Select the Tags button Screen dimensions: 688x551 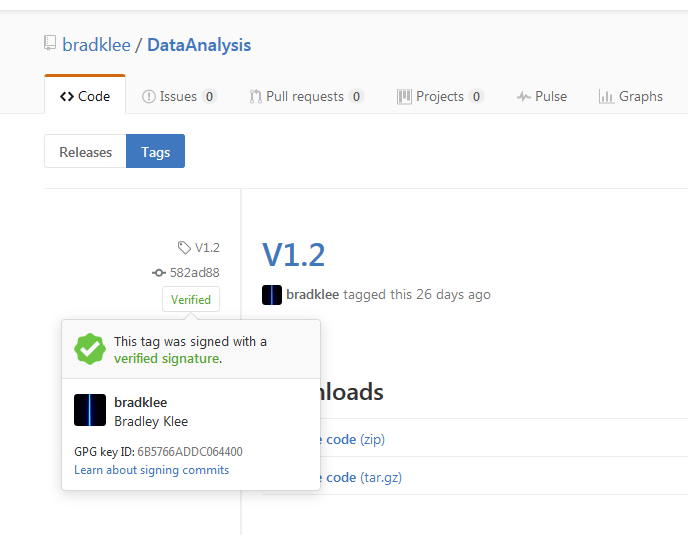155,151
